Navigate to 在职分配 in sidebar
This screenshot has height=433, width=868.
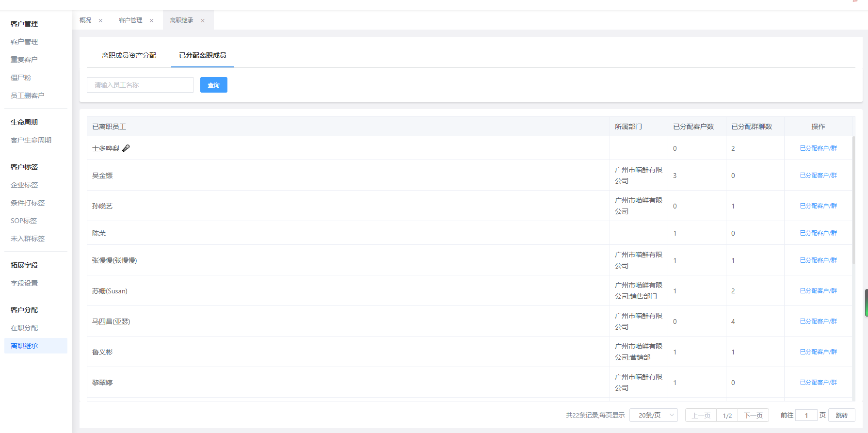coord(24,328)
